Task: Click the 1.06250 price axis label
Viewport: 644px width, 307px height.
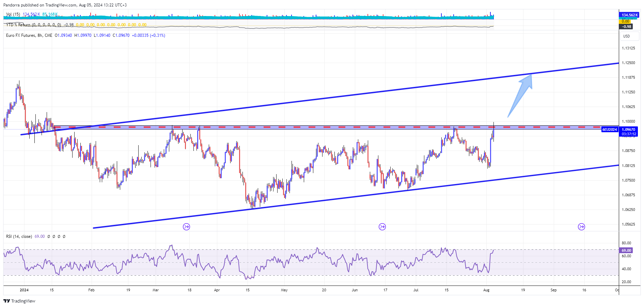Action: (628, 210)
